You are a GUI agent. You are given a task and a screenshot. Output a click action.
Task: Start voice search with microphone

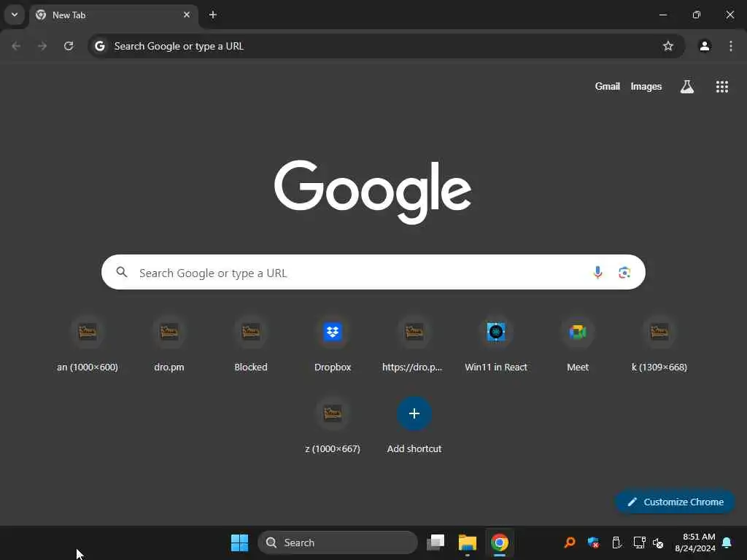[597, 273]
